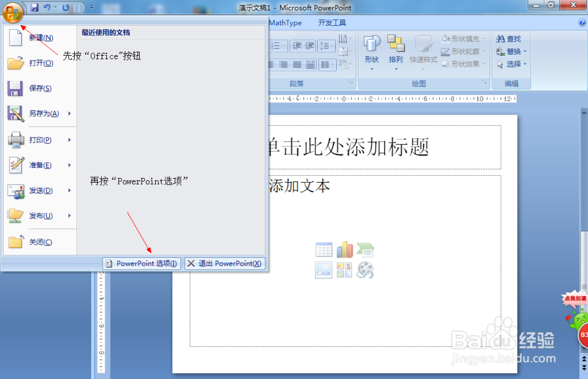Image resolution: width=588 pixels, height=379 pixels.
Task: Open the 快速样式 quick styles gallery
Action: pyautogui.click(x=423, y=53)
